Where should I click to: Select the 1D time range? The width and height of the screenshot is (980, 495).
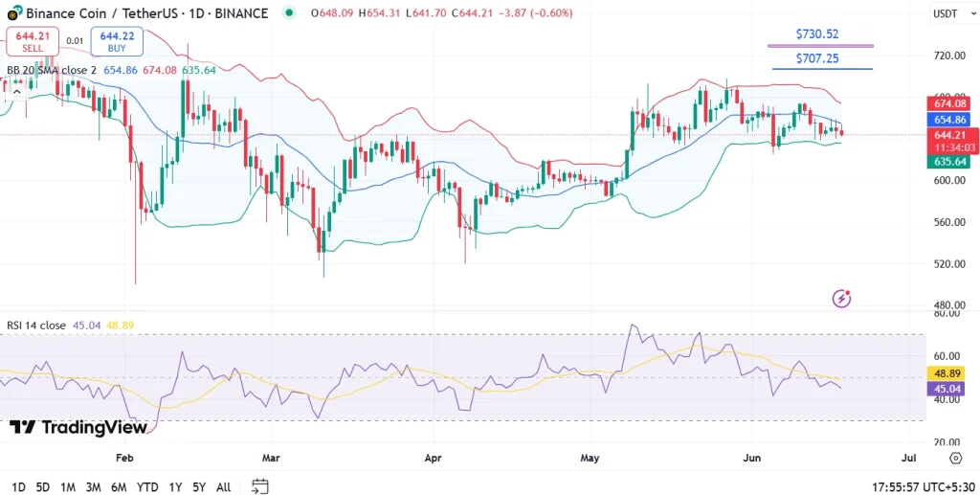pyautogui.click(x=19, y=487)
